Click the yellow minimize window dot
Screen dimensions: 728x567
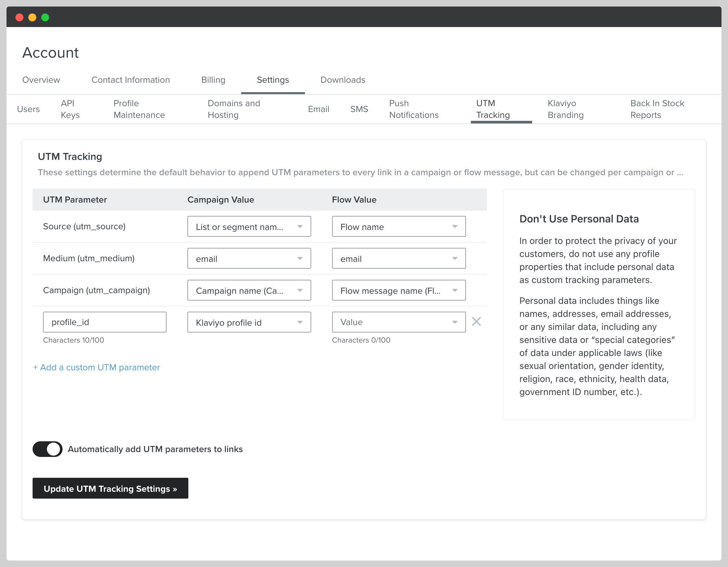pos(32,17)
